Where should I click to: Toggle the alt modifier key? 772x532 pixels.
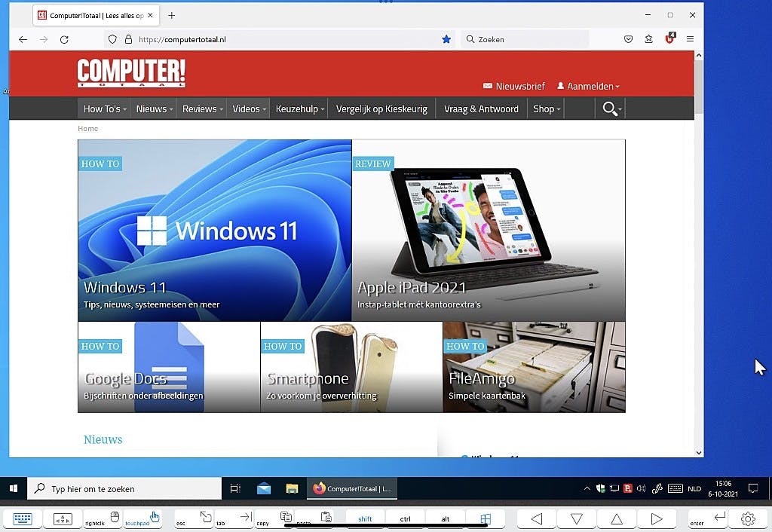coord(445,518)
